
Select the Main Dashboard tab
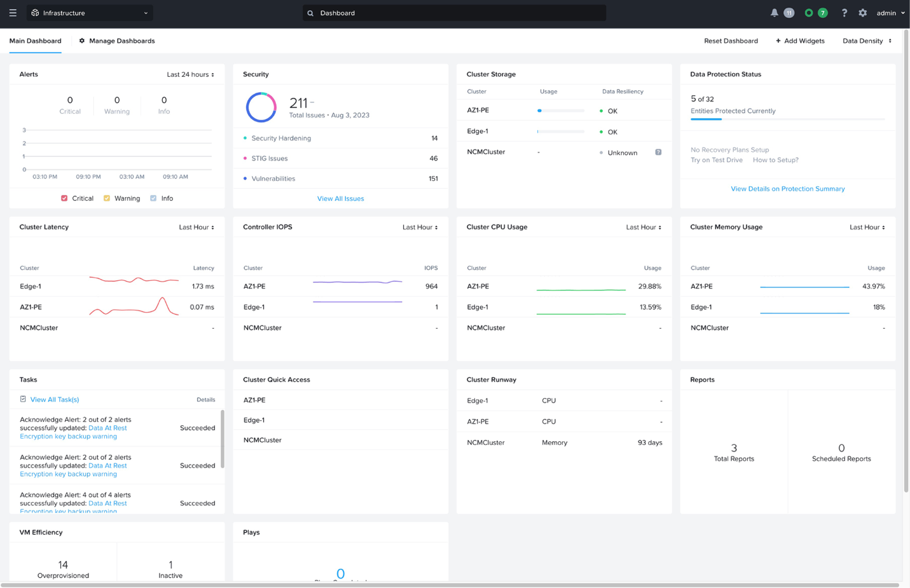(35, 41)
